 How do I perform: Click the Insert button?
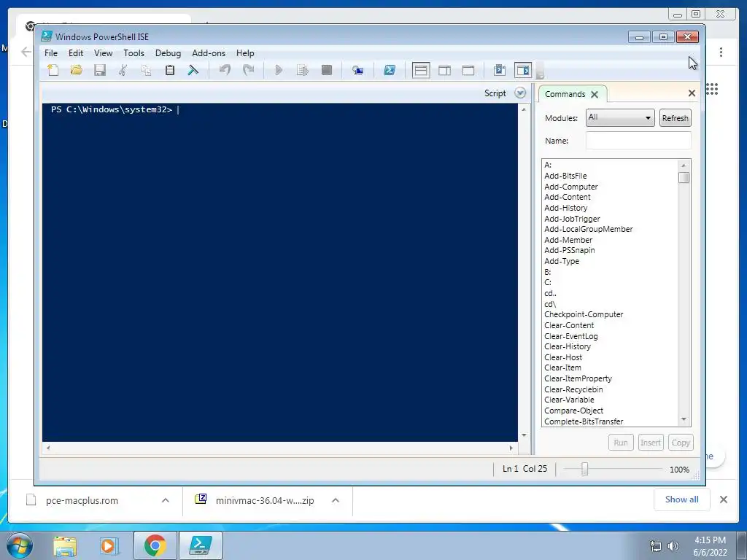tap(650, 443)
